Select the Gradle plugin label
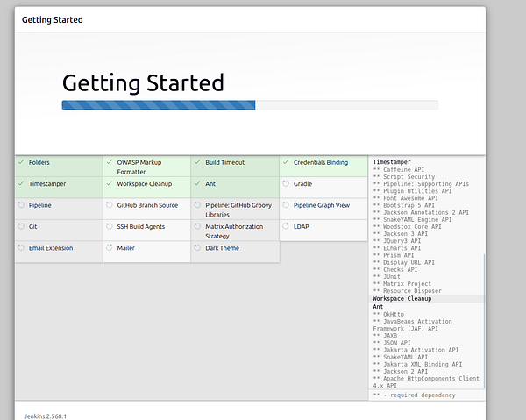This screenshot has height=420, width=526. [x=303, y=184]
